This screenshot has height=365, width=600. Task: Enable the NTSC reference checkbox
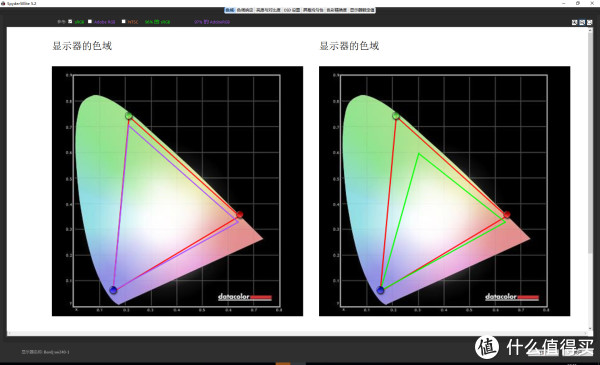124,21
